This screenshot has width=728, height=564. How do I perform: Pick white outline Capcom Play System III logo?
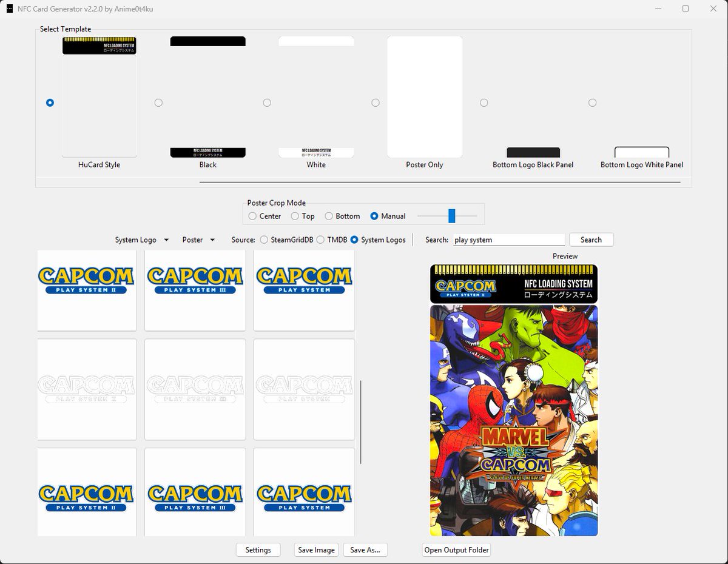pyautogui.click(x=195, y=389)
